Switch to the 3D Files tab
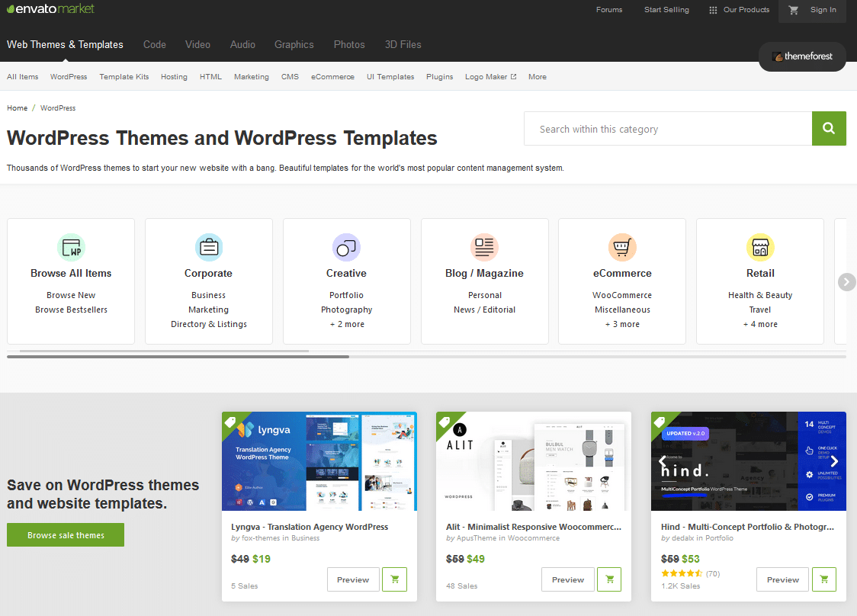The image size is (857, 616). 403,44
